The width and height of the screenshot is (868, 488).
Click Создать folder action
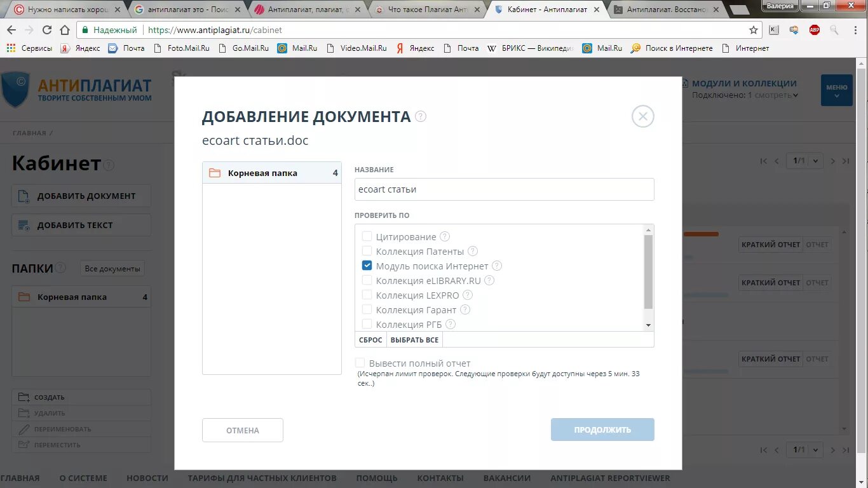click(x=81, y=397)
